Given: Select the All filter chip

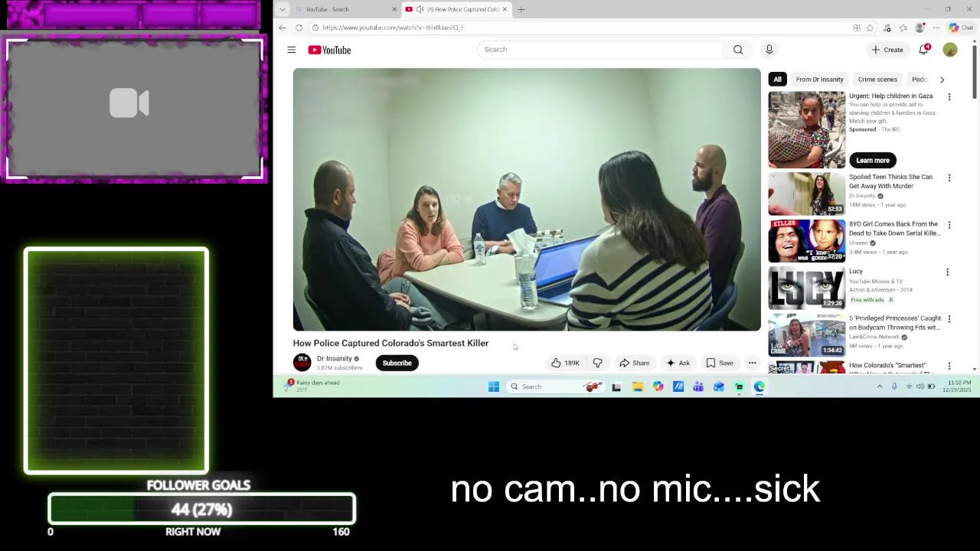Looking at the screenshot, I should point(777,80).
